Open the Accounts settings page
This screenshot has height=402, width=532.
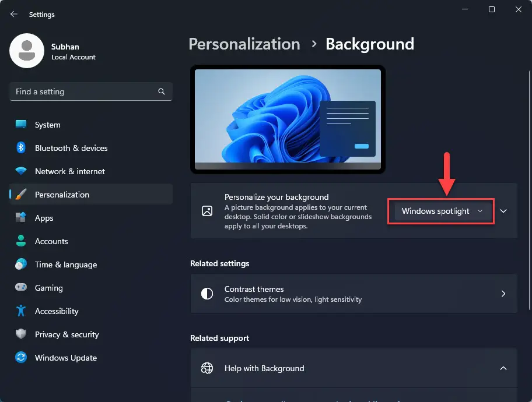91,241
